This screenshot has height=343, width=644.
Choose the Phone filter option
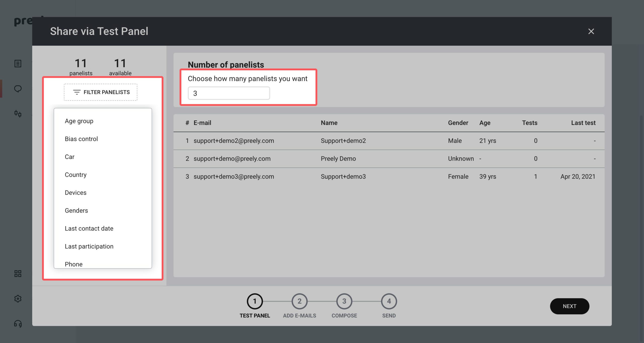[103, 263]
